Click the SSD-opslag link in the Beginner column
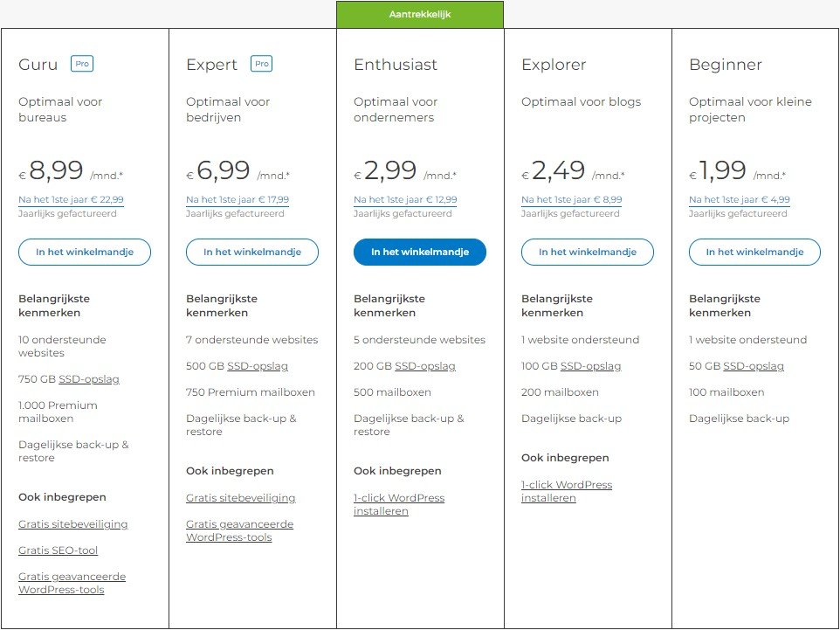 click(x=754, y=366)
